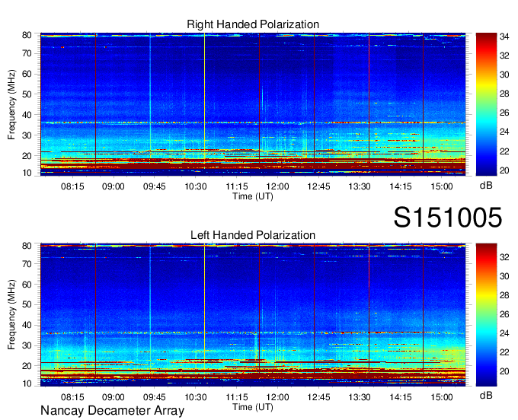Click 40 MHz tick on Left Handed frequency axis

coord(27,325)
